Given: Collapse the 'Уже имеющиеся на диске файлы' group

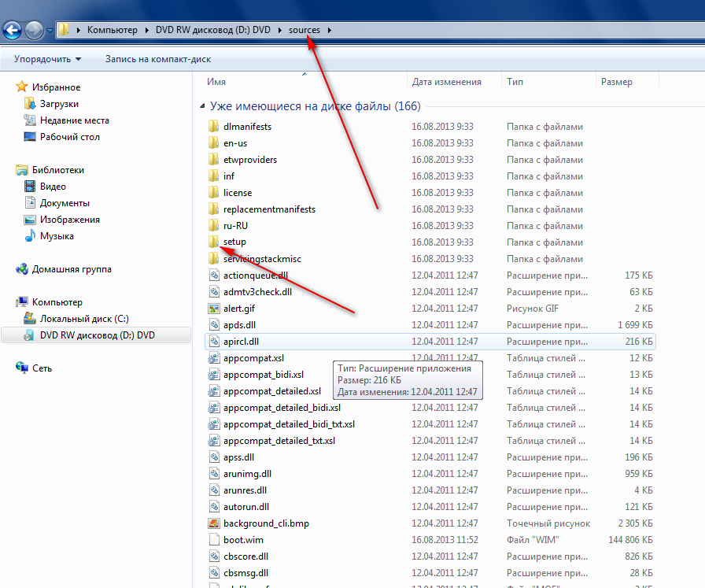Looking at the screenshot, I should [x=202, y=106].
